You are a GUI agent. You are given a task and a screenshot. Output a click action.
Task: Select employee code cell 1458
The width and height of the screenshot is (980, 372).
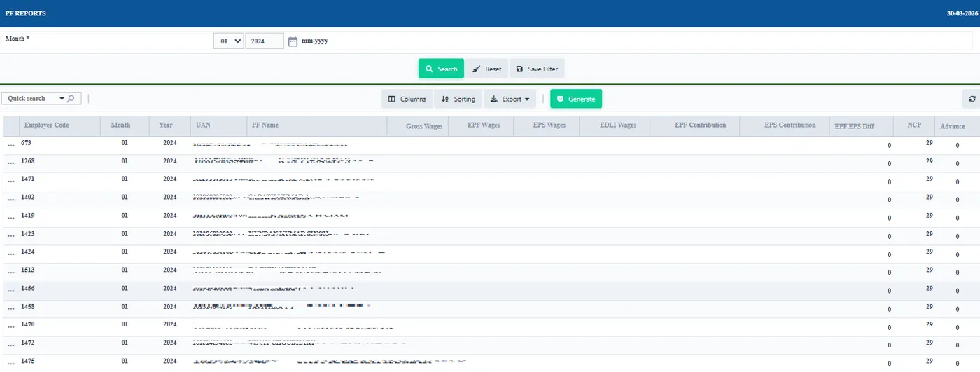click(x=28, y=306)
